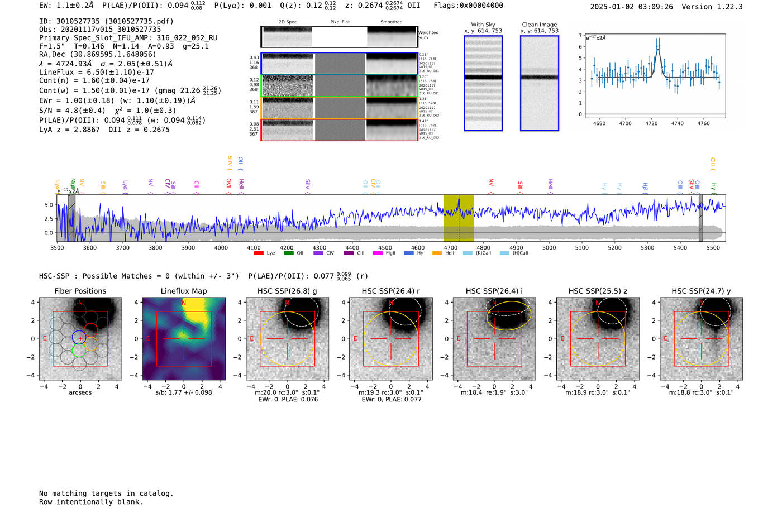This screenshot has height=532, width=782.
Task: Click the Weighted Sum 2D spectrum row
Action: [340, 37]
